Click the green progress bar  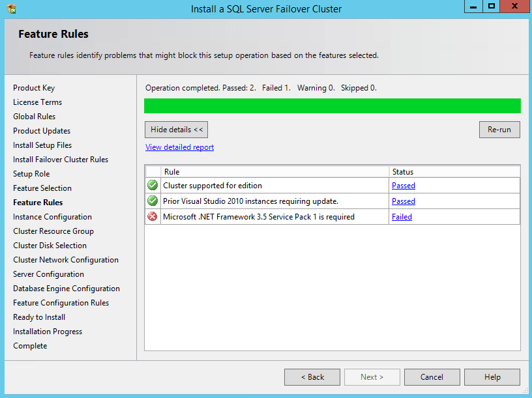(x=332, y=106)
